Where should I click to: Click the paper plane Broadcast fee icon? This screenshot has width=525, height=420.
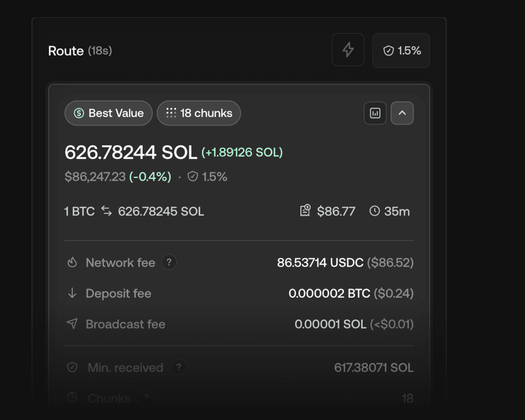72,324
